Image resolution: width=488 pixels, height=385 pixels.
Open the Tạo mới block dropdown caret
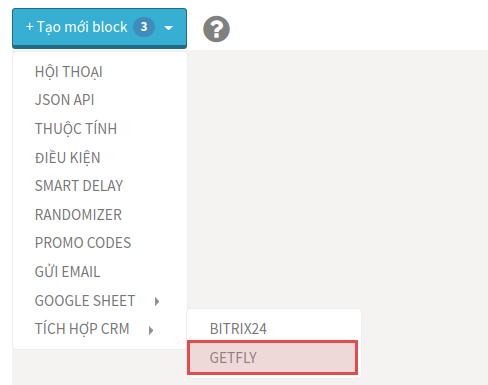pyautogui.click(x=169, y=28)
